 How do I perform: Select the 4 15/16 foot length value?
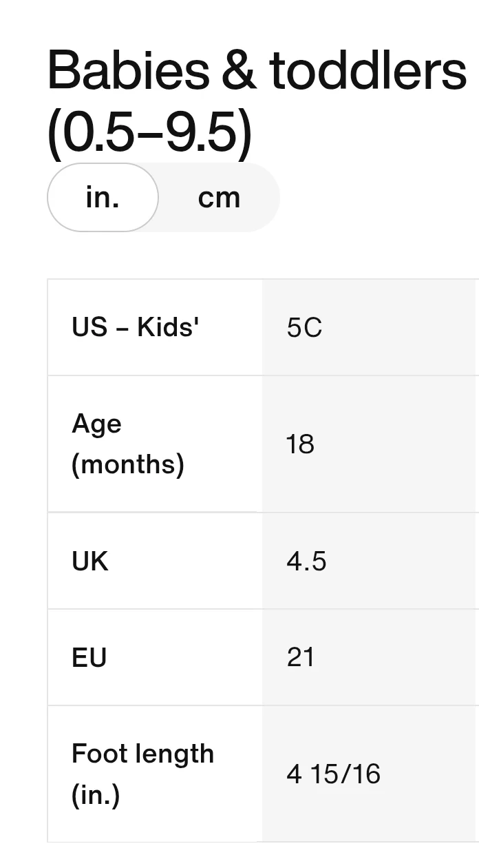[x=333, y=774]
